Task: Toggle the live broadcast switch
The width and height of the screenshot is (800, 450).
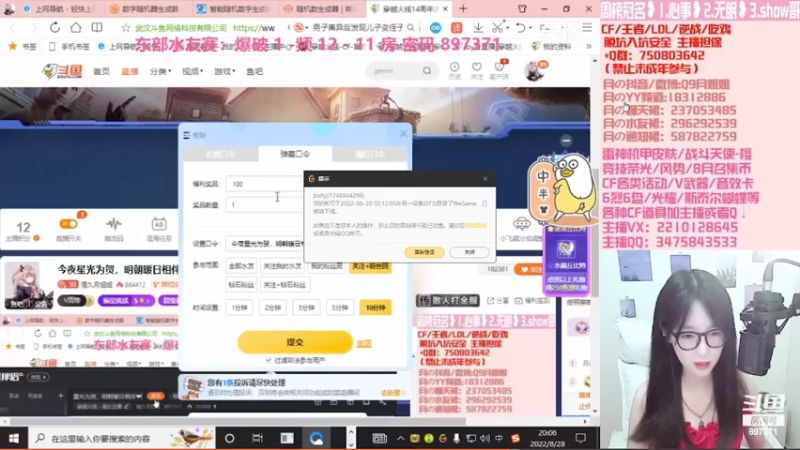Action: [68, 224]
